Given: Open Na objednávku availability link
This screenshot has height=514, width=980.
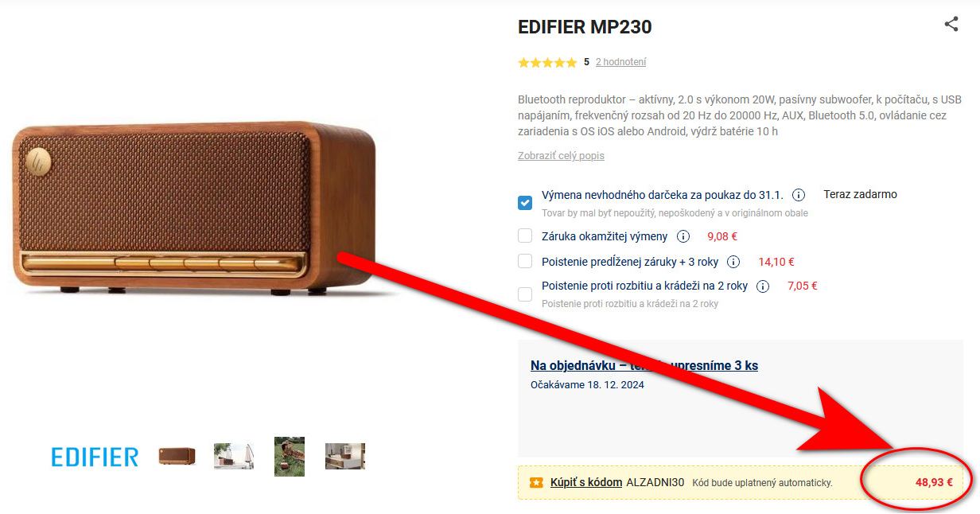Looking at the screenshot, I should pyautogui.click(x=644, y=366).
